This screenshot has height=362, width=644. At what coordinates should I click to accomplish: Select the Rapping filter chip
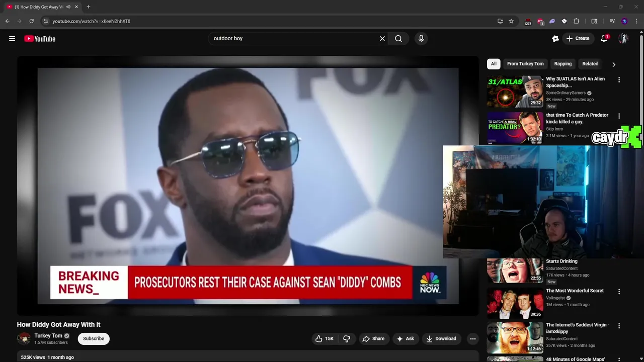pyautogui.click(x=563, y=64)
